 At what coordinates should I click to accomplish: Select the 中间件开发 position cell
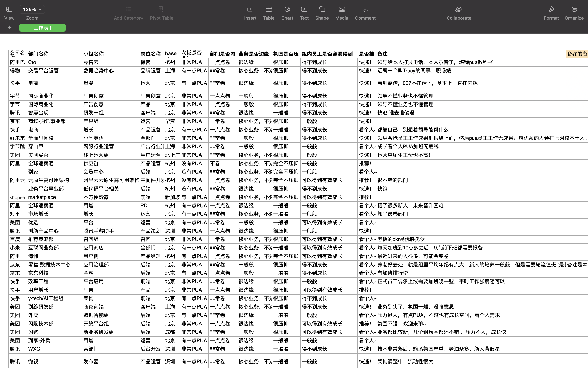(151, 180)
